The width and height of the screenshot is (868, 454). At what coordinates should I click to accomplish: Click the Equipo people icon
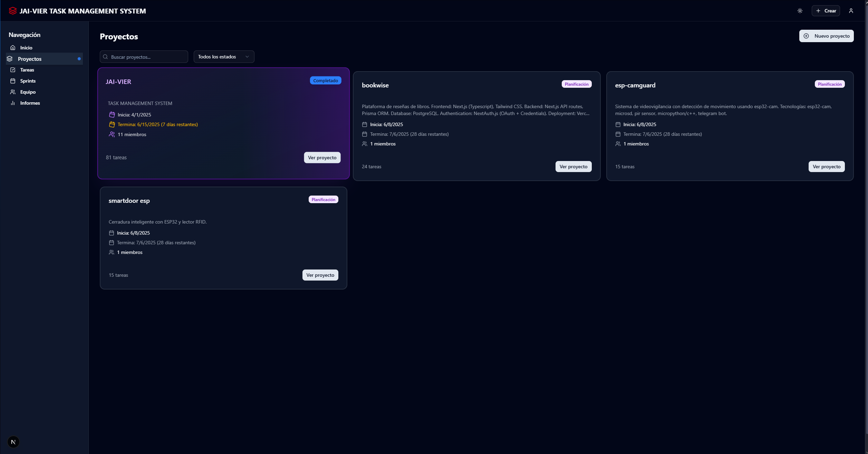point(13,92)
